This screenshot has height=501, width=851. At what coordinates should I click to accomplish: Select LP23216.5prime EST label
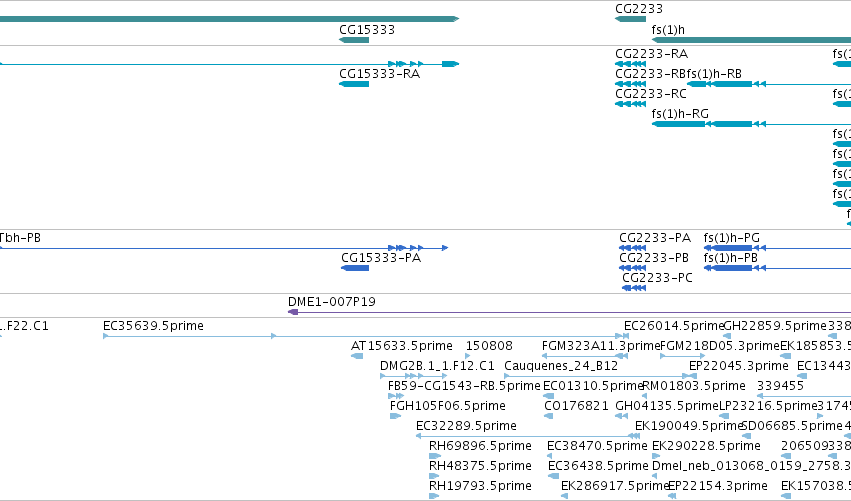769,406
